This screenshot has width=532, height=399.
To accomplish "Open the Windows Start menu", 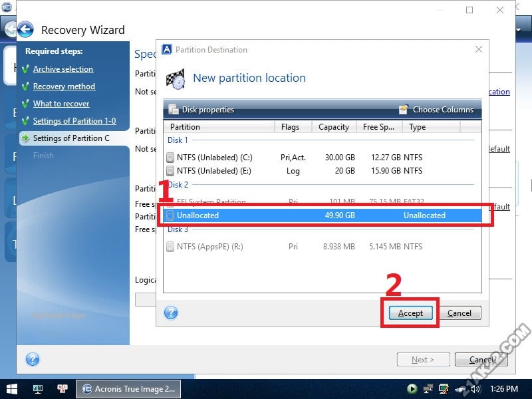I will [12, 389].
